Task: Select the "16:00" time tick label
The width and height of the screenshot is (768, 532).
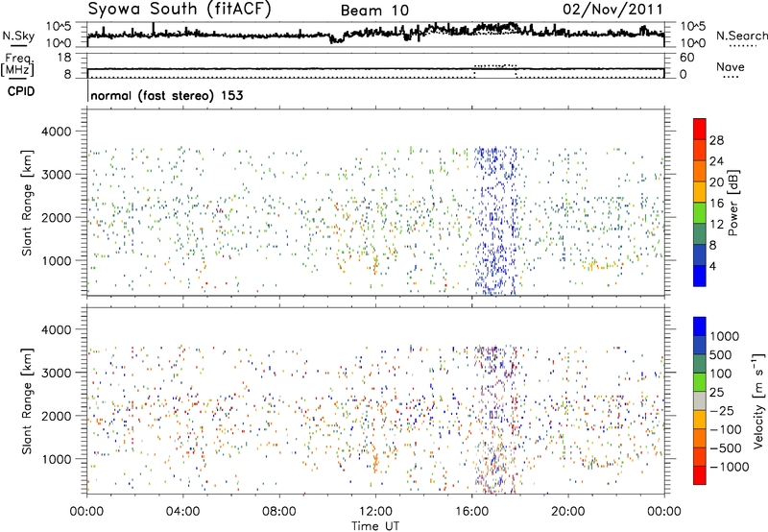Action: [x=471, y=512]
